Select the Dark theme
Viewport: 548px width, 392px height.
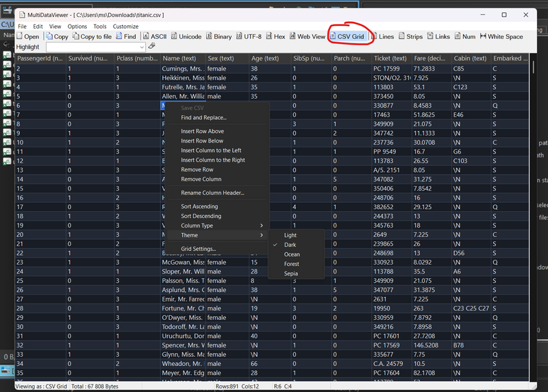click(296, 245)
